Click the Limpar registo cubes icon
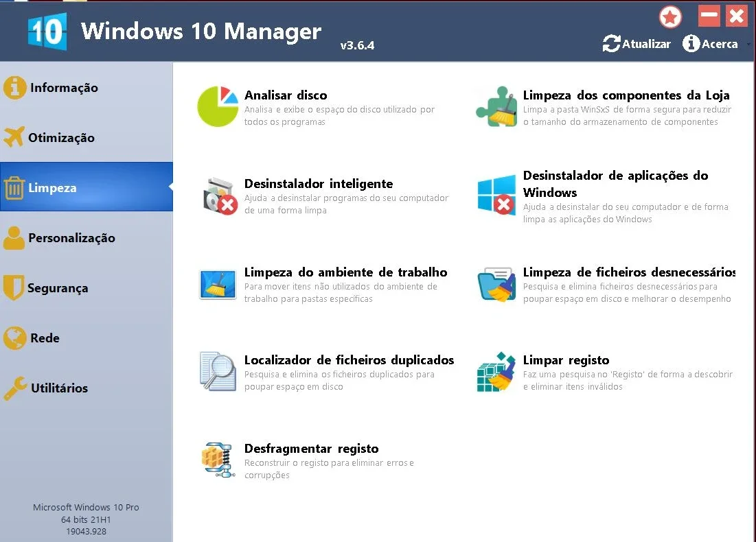 496,371
